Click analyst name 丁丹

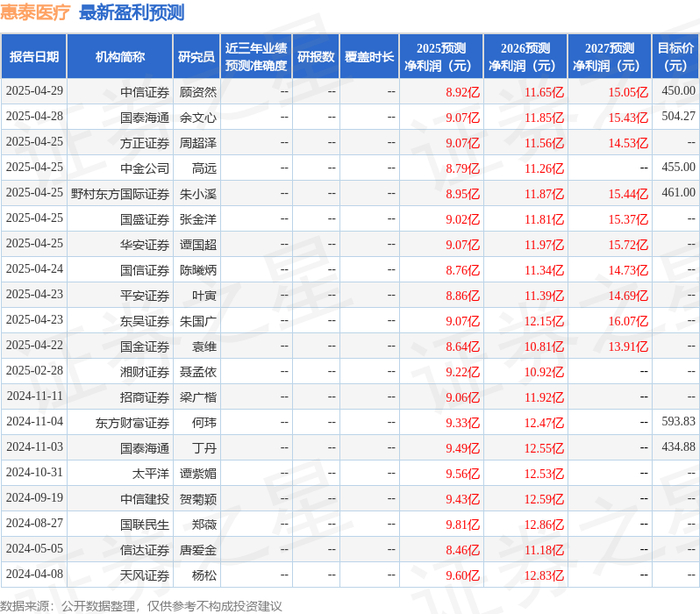click(204, 448)
